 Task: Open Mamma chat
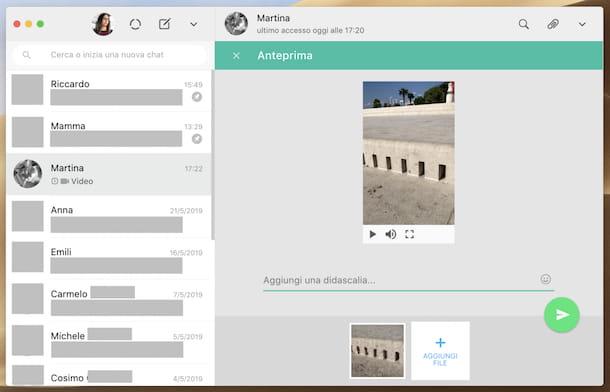109,133
